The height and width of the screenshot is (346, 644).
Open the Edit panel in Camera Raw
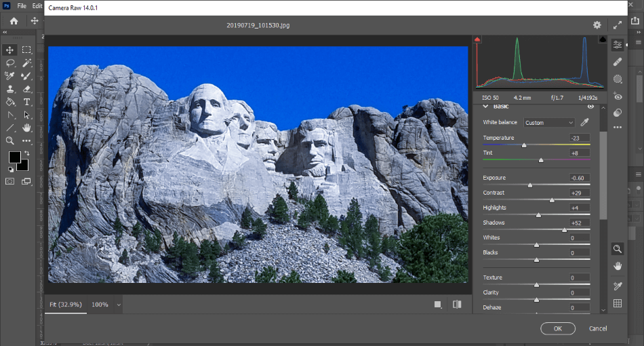pos(618,45)
